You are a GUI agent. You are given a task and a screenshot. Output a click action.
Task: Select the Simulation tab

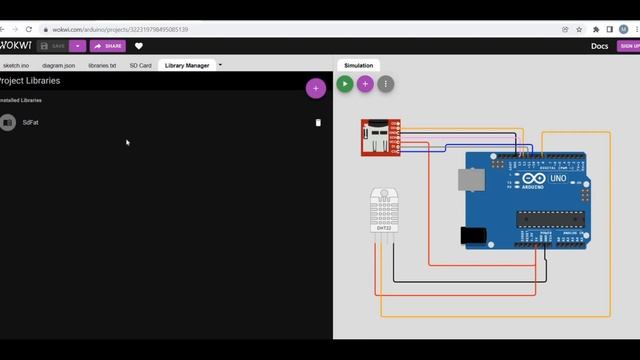[x=358, y=65]
